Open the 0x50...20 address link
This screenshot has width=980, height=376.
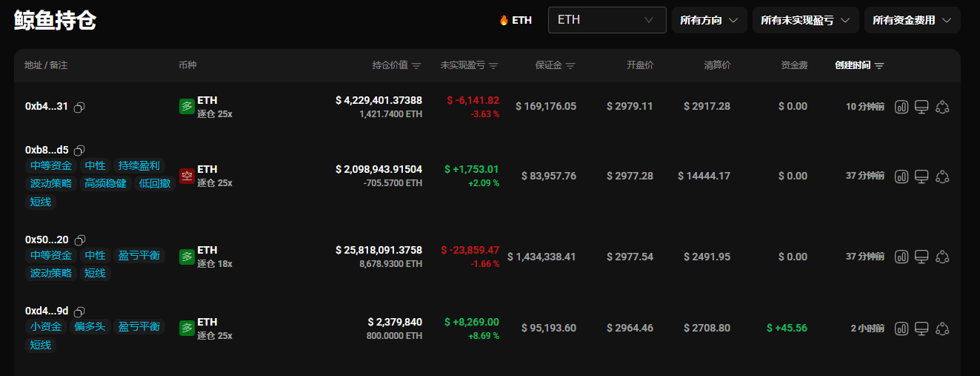pyautogui.click(x=47, y=240)
